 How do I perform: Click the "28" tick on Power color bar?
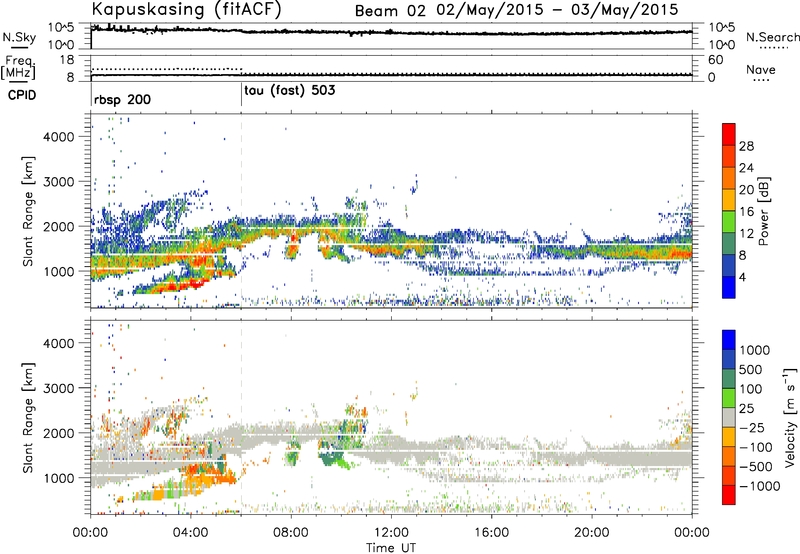746,146
